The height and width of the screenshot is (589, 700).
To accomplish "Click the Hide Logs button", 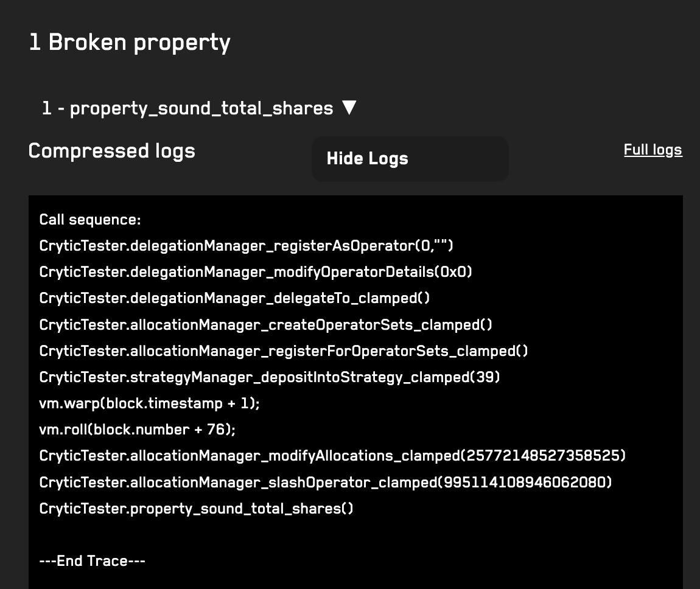I will coord(410,159).
